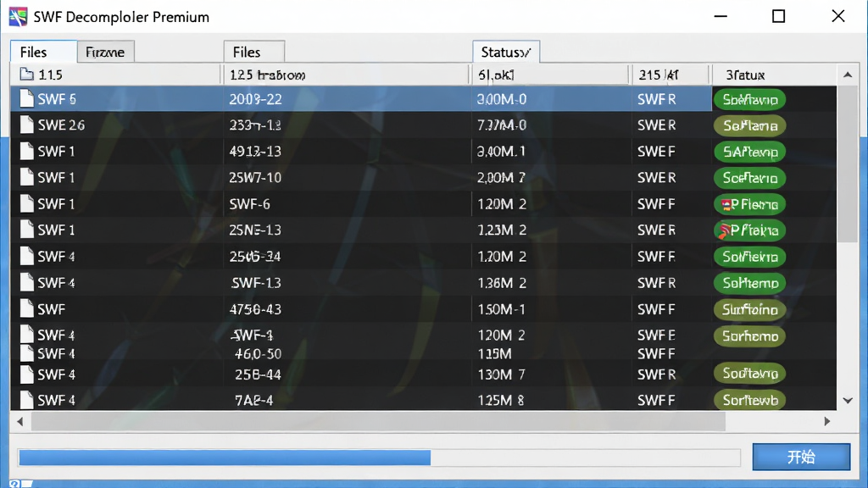
Task: Click the blue 开始 start button
Action: pyautogui.click(x=801, y=457)
